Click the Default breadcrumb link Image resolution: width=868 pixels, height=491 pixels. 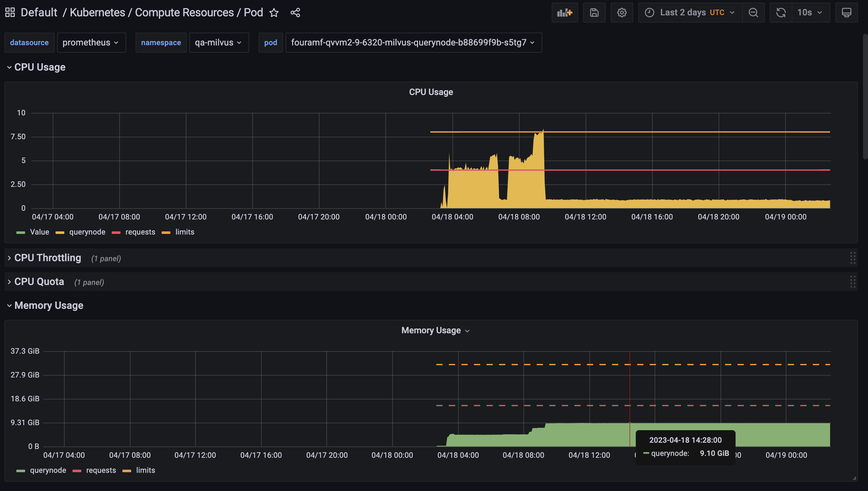(x=39, y=12)
